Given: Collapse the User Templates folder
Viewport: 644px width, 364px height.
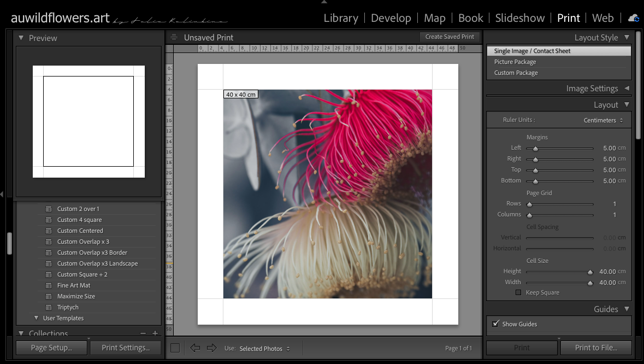Looking at the screenshot, I should point(36,318).
